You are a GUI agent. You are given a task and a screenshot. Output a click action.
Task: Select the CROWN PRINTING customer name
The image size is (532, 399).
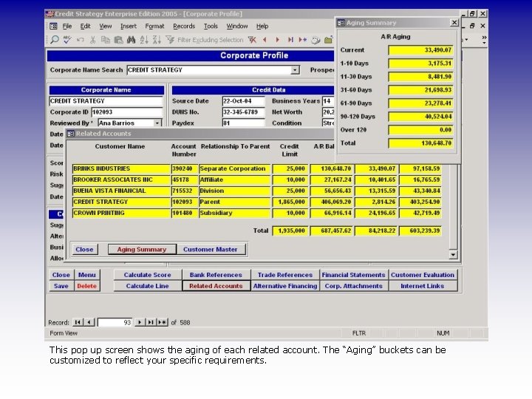[121, 213]
